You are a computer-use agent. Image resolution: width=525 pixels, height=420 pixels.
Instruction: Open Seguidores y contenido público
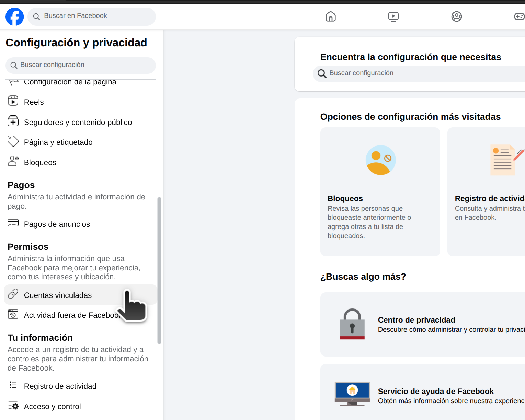coord(81,122)
